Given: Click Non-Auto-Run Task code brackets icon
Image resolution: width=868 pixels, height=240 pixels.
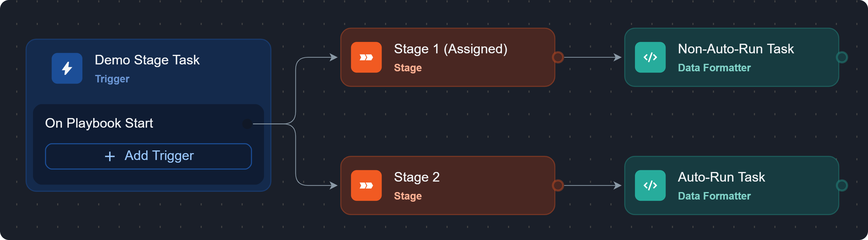Looking at the screenshot, I should pyautogui.click(x=650, y=57).
